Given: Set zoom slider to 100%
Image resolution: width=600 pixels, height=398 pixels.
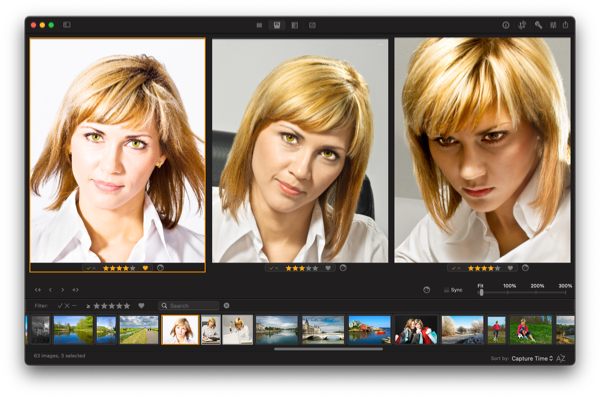Looking at the screenshot, I should 508,292.
